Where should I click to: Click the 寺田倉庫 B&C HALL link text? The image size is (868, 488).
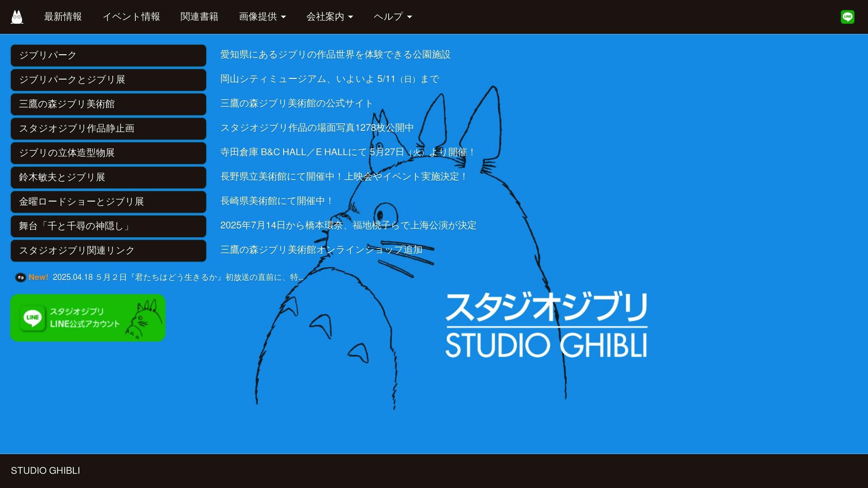point(348,152)
